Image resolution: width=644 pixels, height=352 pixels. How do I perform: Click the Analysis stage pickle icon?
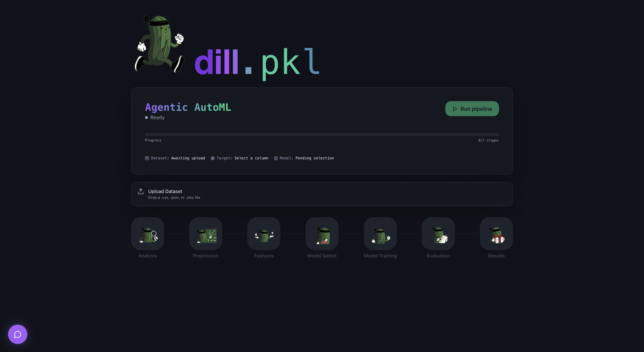click(148, 234)
